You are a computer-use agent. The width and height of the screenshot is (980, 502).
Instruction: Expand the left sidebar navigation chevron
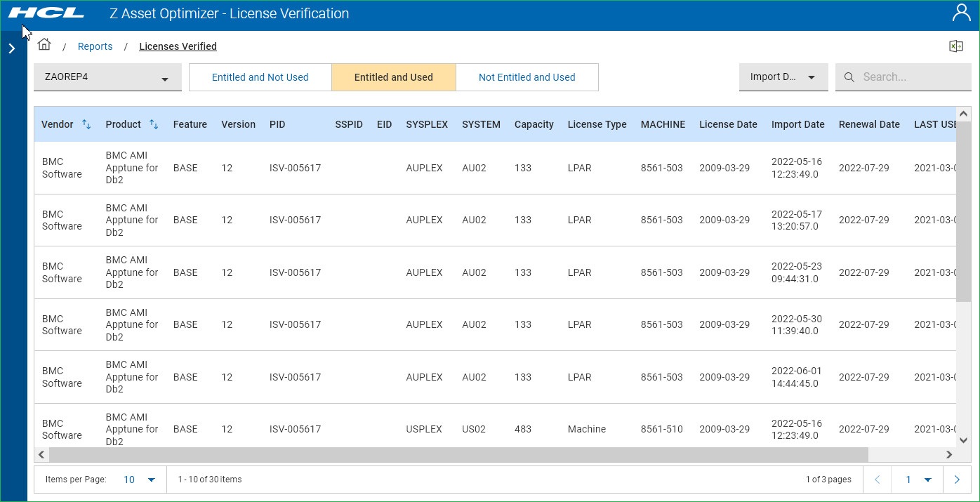pyautogui.click(x=11, y=48)
